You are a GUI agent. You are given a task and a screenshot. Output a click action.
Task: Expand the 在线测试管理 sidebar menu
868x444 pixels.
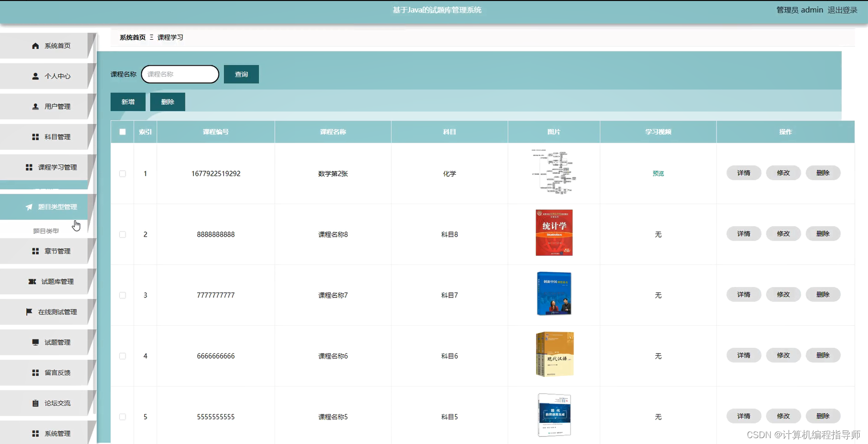48,312
